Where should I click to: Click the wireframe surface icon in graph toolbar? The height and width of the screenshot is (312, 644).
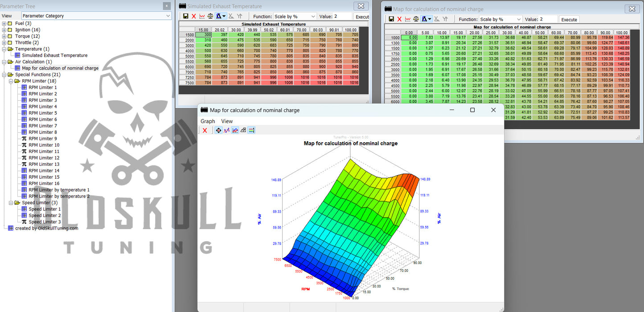click(x=243, y=130)
